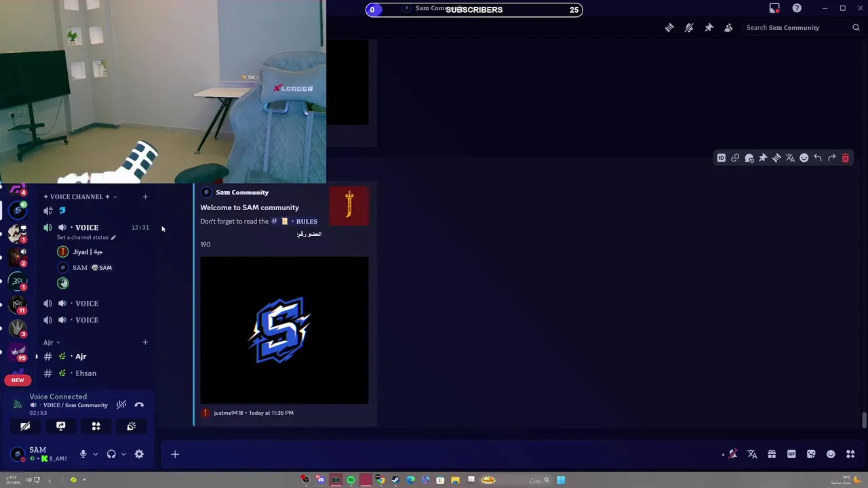The image size is (868, 488).
Task: Click the NEW unread indicator pill
Action: (x=18, y=380)
